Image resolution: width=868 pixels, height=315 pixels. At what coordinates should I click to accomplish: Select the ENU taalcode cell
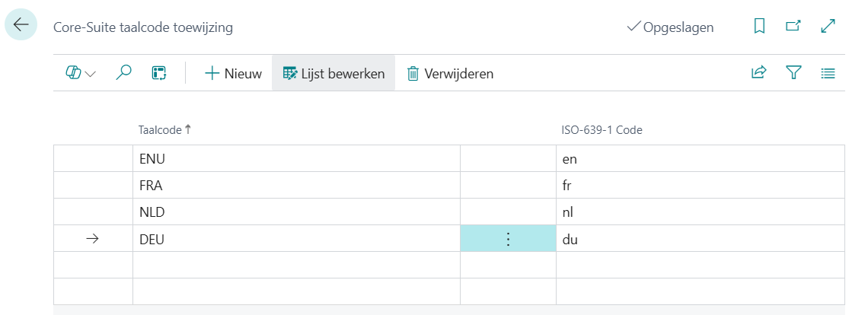click(x=295, y=160)
